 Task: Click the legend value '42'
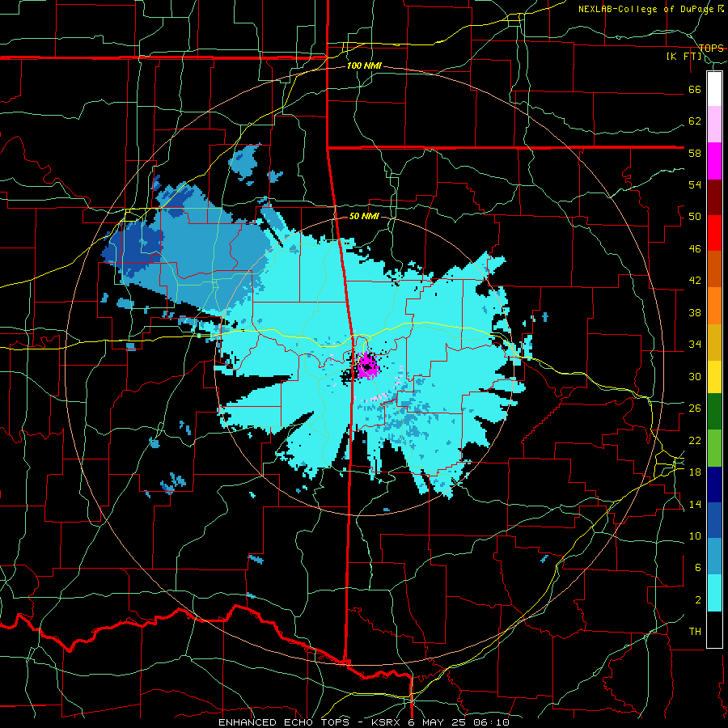(695, 281)
